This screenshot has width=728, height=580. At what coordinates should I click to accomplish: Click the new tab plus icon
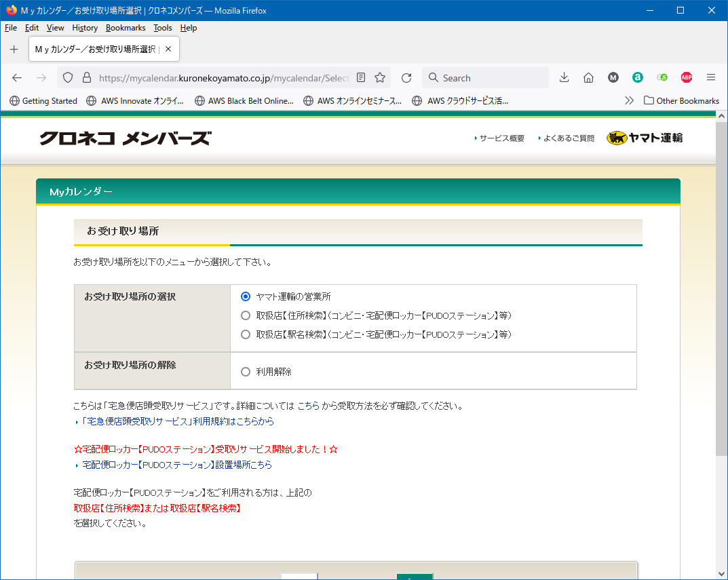[14, 50]
